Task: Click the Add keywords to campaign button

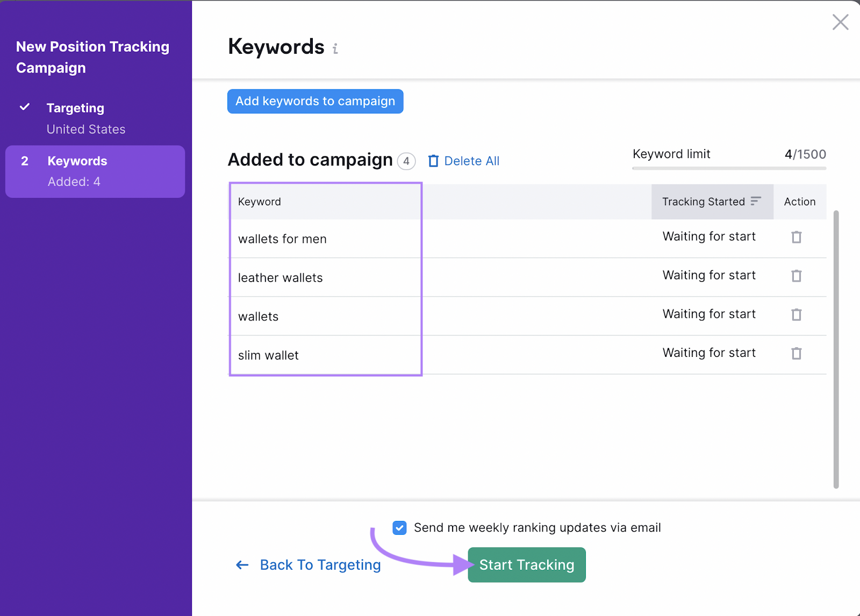Action: 315,101
